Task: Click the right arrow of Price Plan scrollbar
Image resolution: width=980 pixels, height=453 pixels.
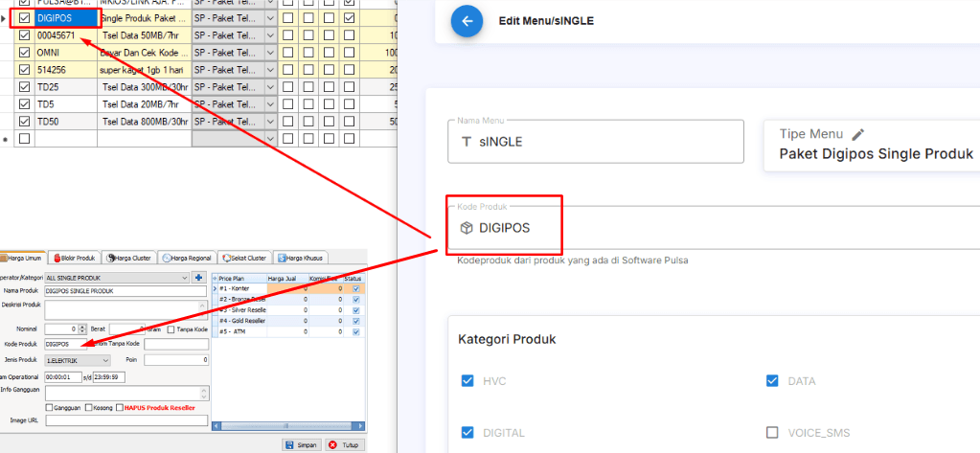Action: pos(361,426)
